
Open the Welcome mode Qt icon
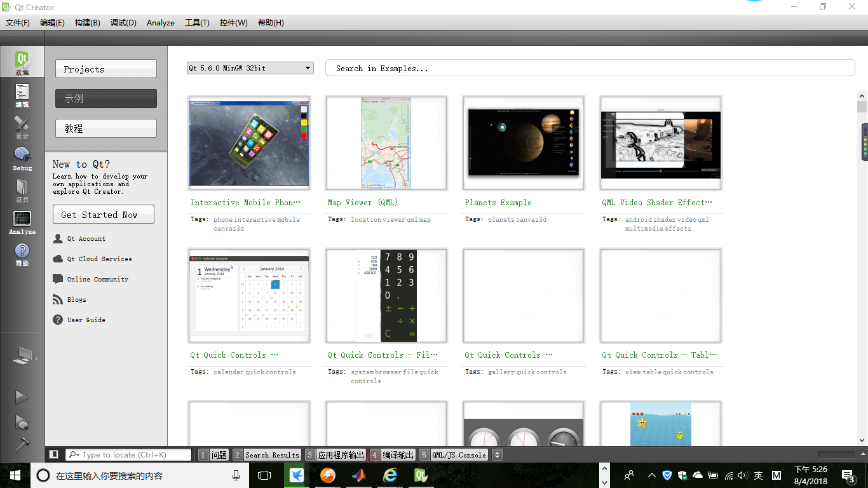coord(22,62)
